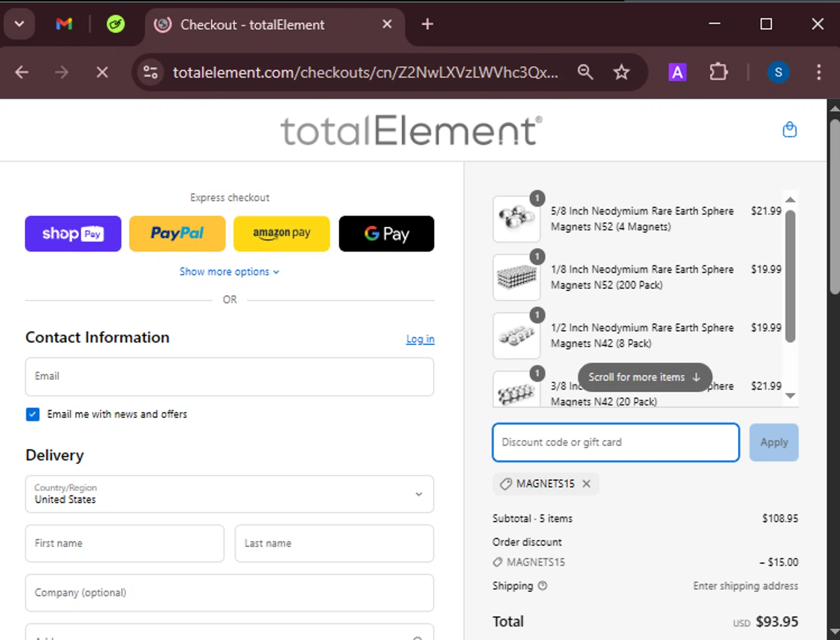Click the address bar URL
This screenshot has height=640, width=840.
point(365,72)
